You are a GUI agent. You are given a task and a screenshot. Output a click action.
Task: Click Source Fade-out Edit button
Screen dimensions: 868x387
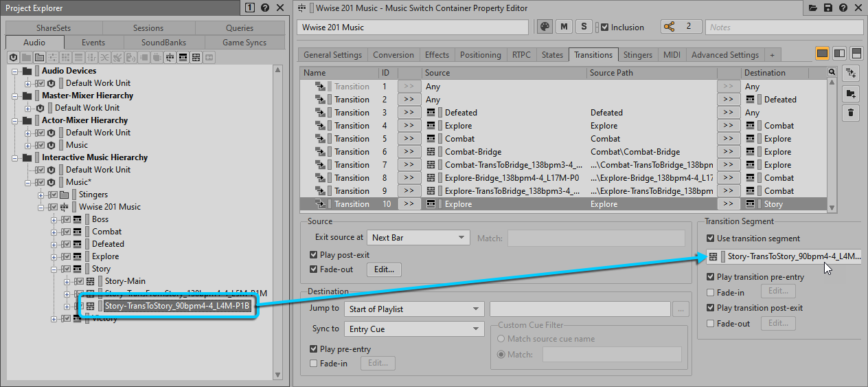tap(385, 270)
